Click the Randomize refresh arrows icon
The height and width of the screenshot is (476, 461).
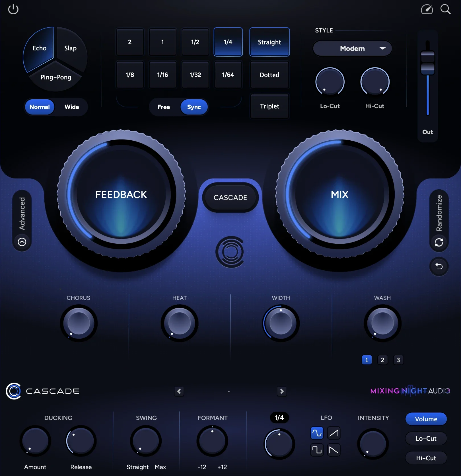tap(439, 242)
